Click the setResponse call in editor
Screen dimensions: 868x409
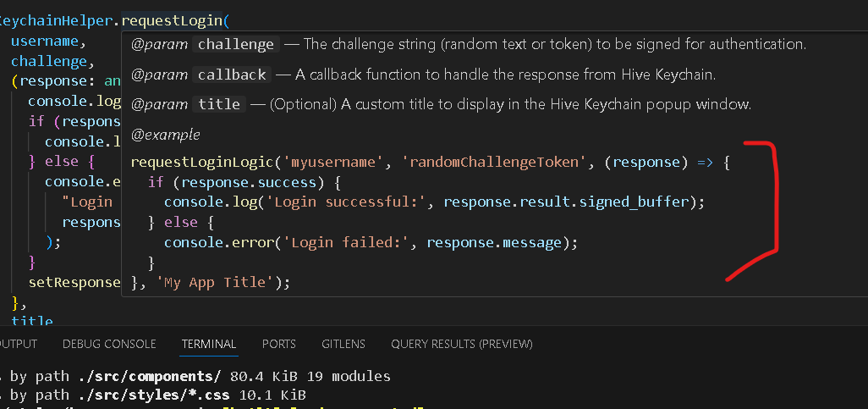tap(74, 282)
